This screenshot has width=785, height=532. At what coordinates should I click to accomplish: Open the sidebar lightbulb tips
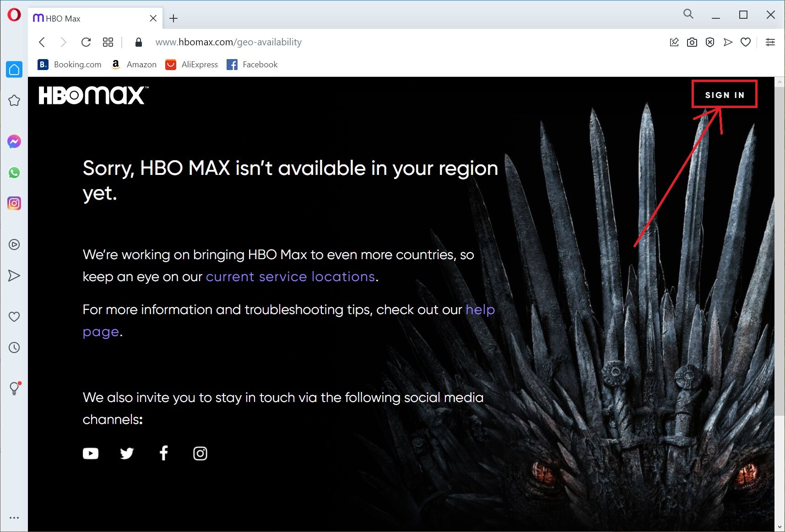(15, 388)
